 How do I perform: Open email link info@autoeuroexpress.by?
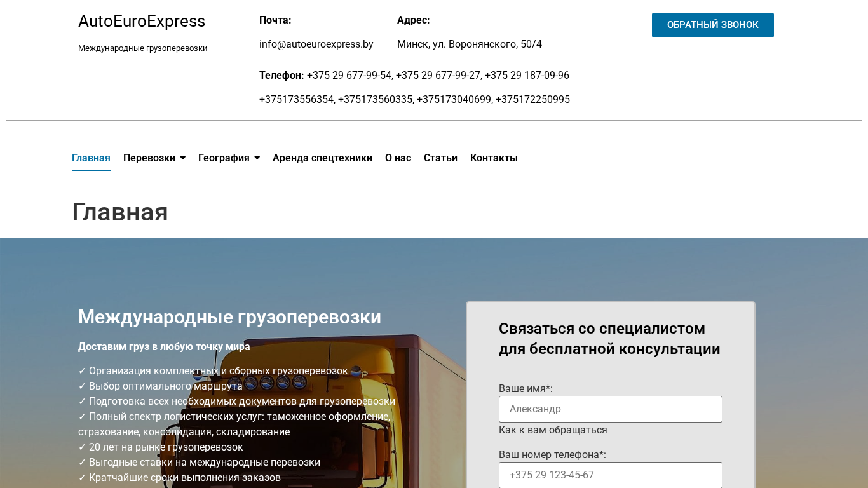point(316,44)
